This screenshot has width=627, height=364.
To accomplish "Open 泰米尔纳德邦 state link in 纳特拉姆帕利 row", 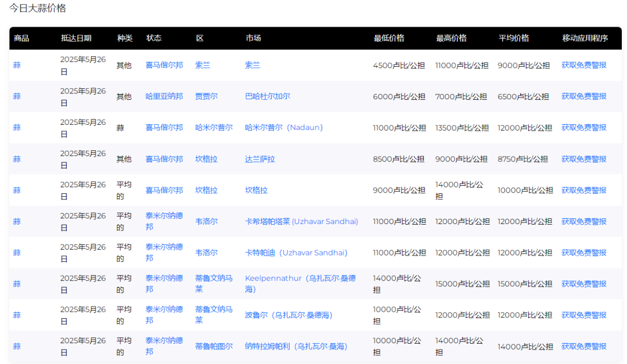I will tap(164, 346).
